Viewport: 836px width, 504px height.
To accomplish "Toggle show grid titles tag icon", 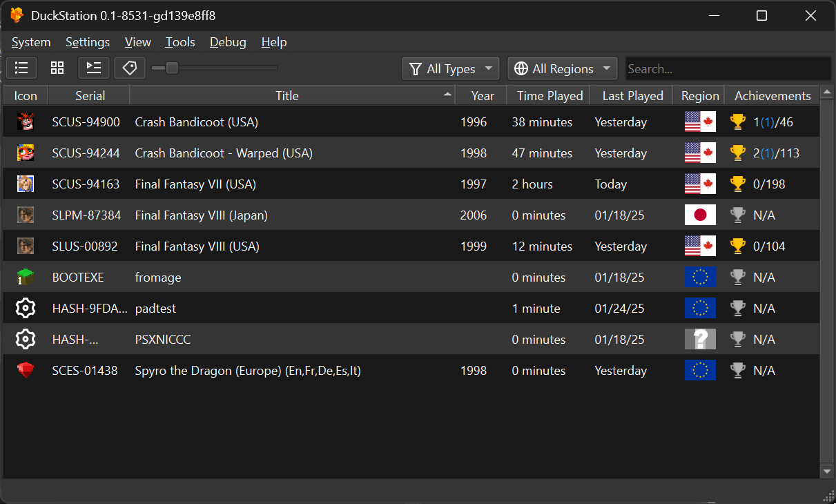I will pos(130,68).
